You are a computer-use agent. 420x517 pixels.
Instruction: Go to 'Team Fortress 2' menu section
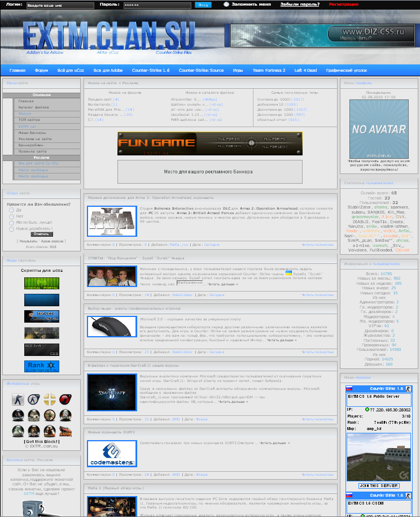coord(269,71)
